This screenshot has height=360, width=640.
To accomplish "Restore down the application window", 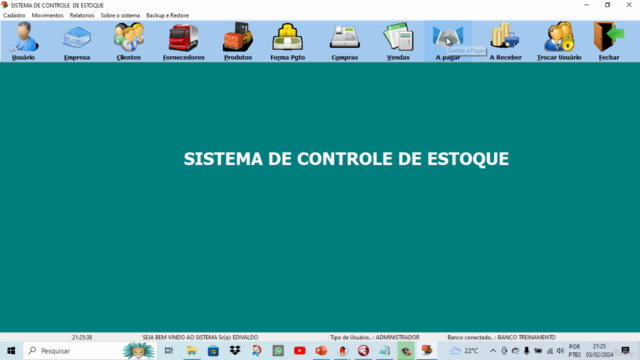I will click(x=607, y=5).
